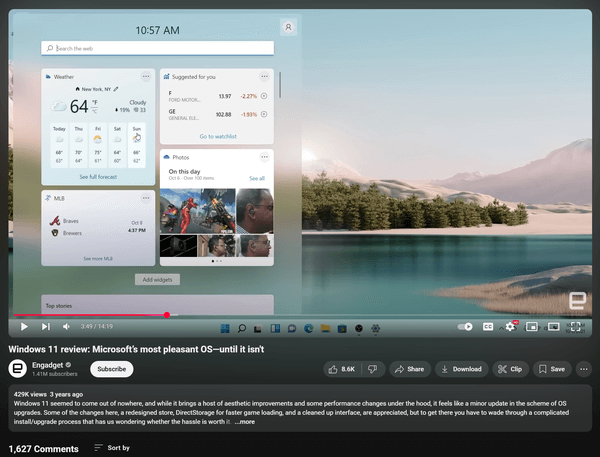
Task: Click See all photos link
Action: (257, 178)
